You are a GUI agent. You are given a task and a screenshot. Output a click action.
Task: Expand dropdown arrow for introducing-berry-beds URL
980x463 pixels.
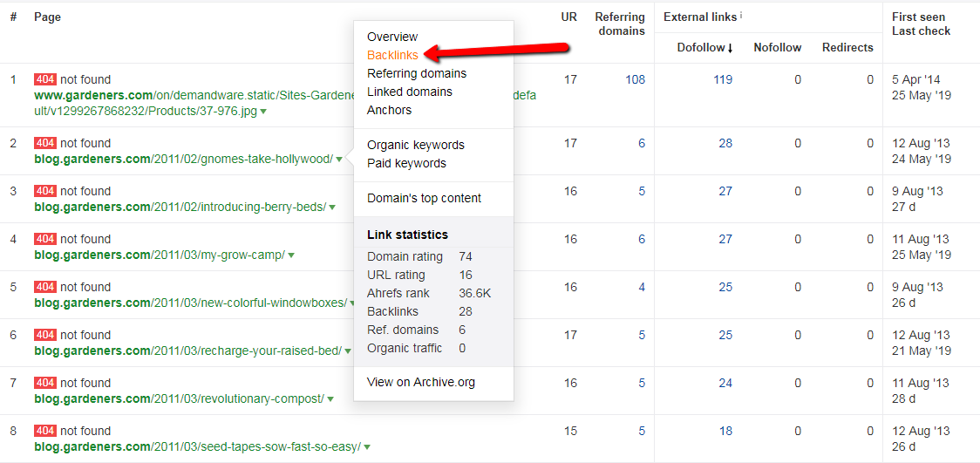[x=332, y=208]
